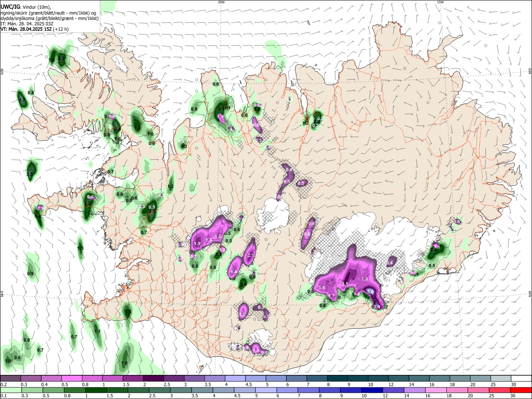Click the 'rigning/skúrir' legend description line
Screen dimensions: 532x399
(x=48, y=13)
